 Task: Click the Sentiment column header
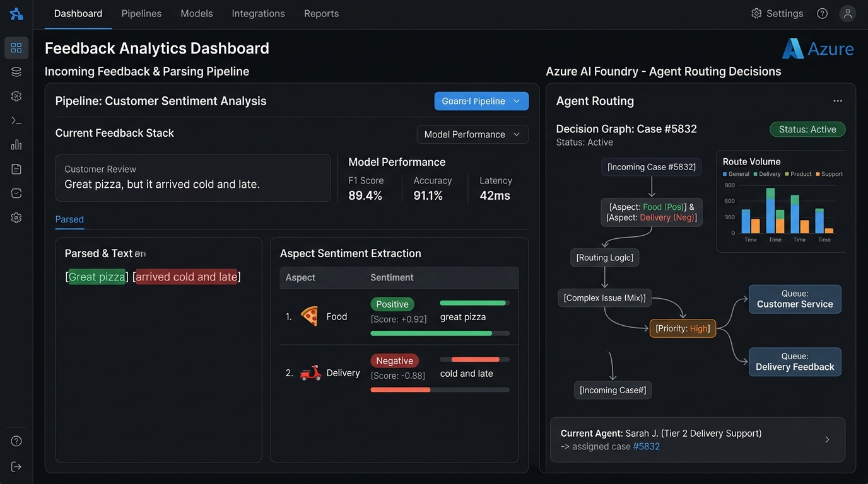click(x=392, y=277)
